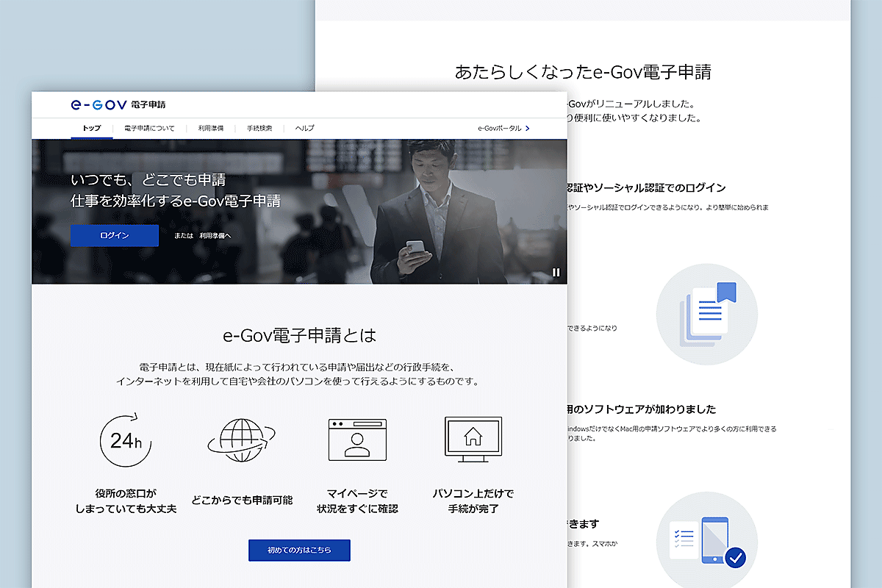Follow the 利用準備へ link in hero banner
This screenshot has width=882, height=588.
tap(215, 236)
